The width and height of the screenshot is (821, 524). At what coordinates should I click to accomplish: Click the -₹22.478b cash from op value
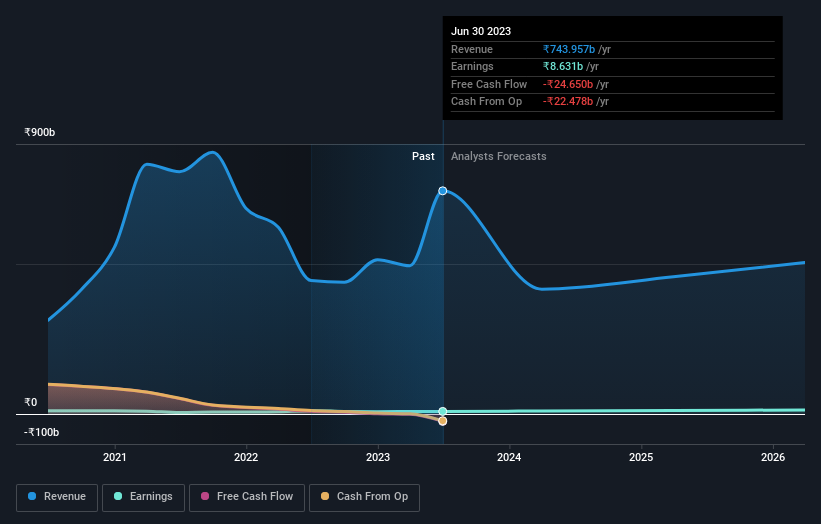(568, 102)
